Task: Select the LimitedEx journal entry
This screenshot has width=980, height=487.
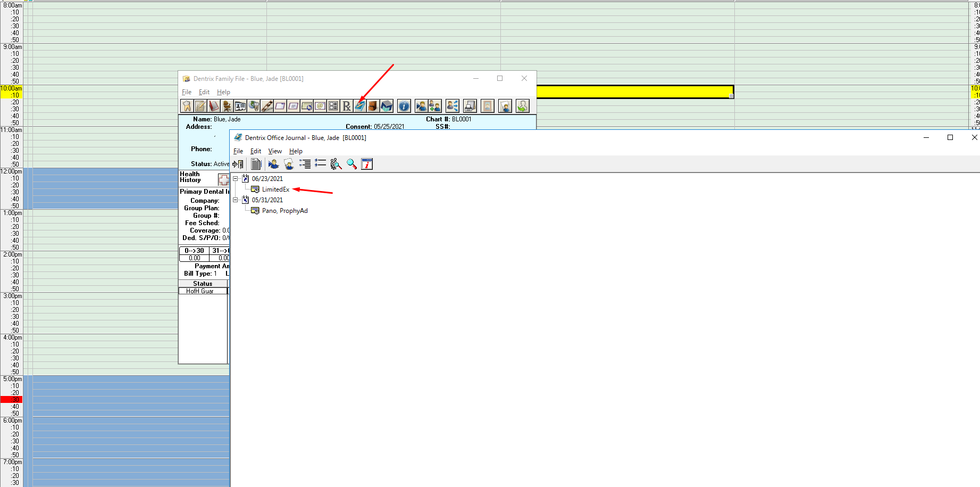Action: point(275,189)
